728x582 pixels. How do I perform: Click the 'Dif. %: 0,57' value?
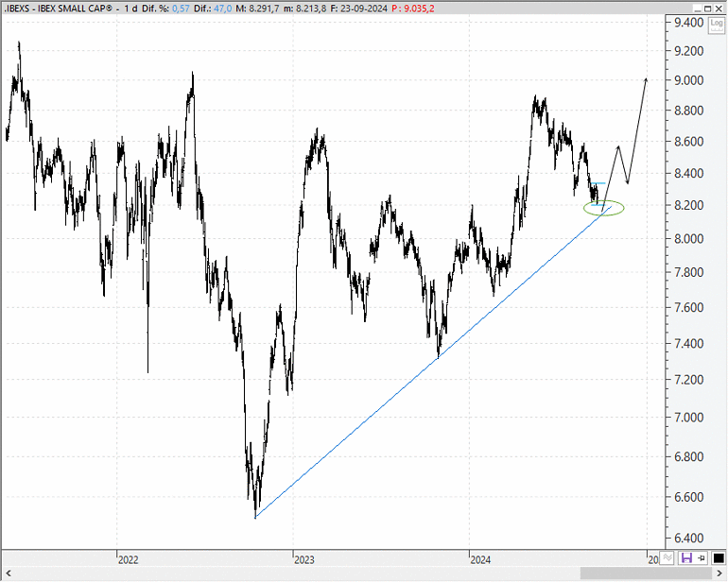pyautogui.click(x=165, y=9)
